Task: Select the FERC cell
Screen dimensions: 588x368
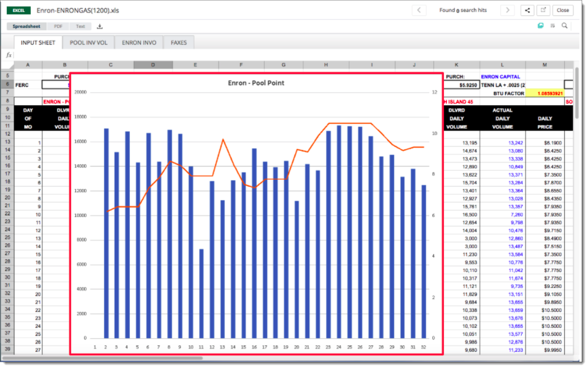Action: 28,85
